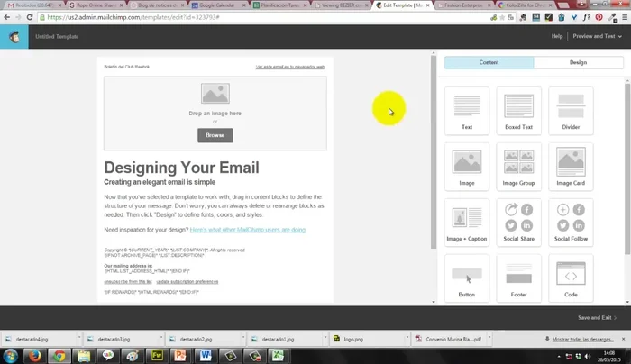The width and height of the screenshot is (631, 364).
Task: Select the Divider content block
Action: pos(571,111)
